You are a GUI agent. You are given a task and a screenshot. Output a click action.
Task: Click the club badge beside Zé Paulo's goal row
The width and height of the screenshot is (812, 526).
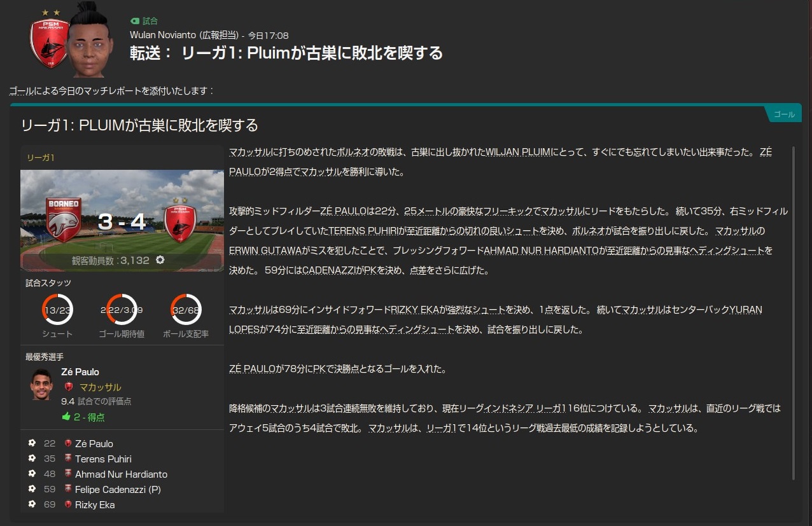tap(68, 443)
